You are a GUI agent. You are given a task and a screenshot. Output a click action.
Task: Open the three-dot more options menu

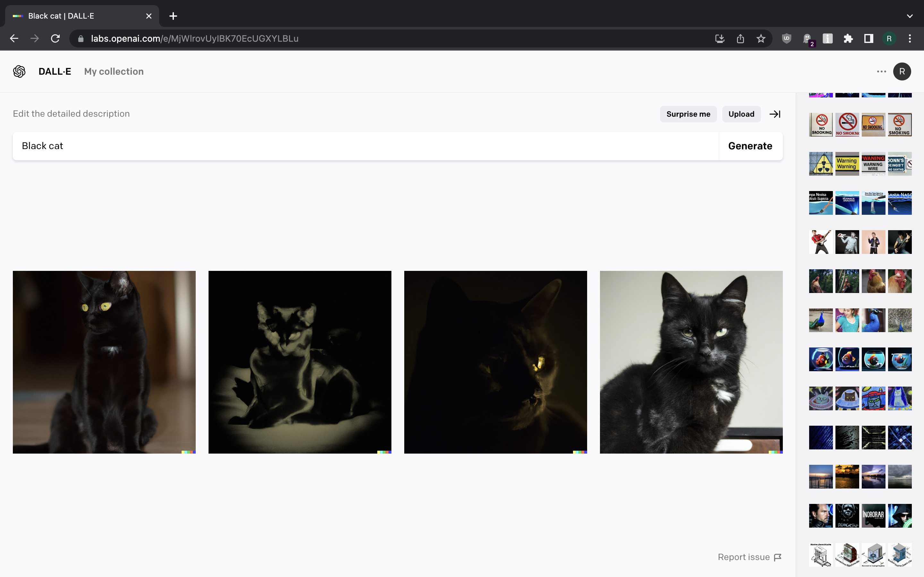pyautogui.click(x=881, y=71)
